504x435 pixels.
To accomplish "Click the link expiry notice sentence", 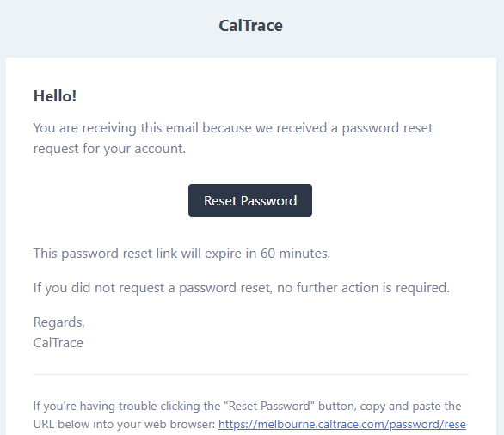I will point(182,253).
